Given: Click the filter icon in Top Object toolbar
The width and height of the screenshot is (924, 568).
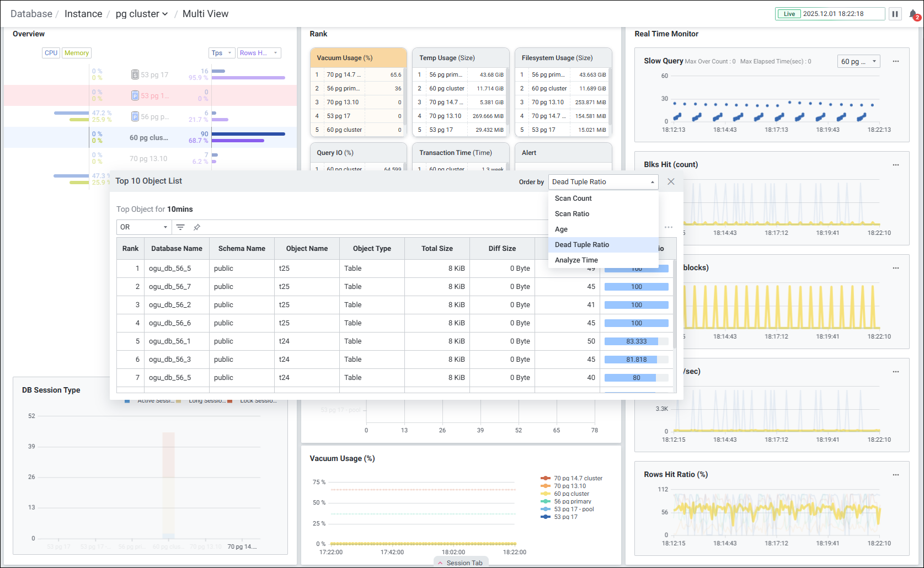Looking at the screenshot, I should click(x=180, y=227).
